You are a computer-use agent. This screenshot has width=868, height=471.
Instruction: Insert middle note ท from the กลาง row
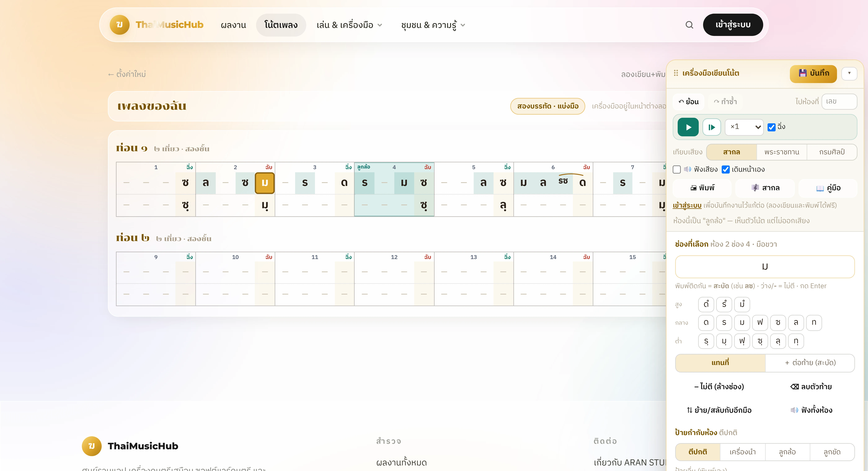coord(814,322)
